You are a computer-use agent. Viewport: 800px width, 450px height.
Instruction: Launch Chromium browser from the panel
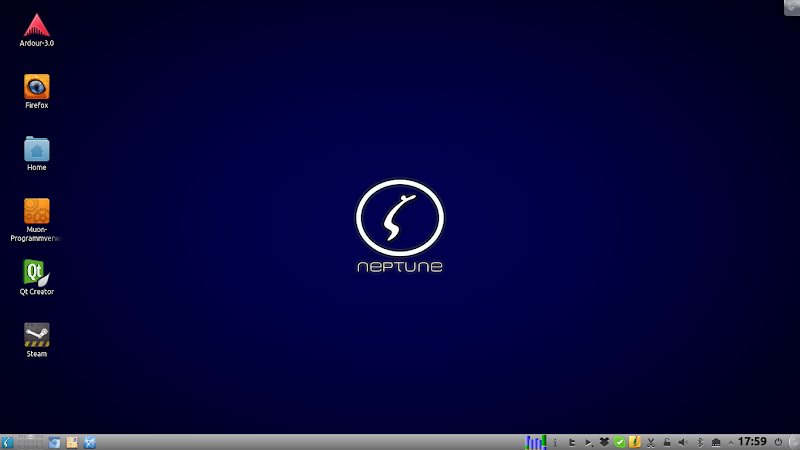click(54, 441)
